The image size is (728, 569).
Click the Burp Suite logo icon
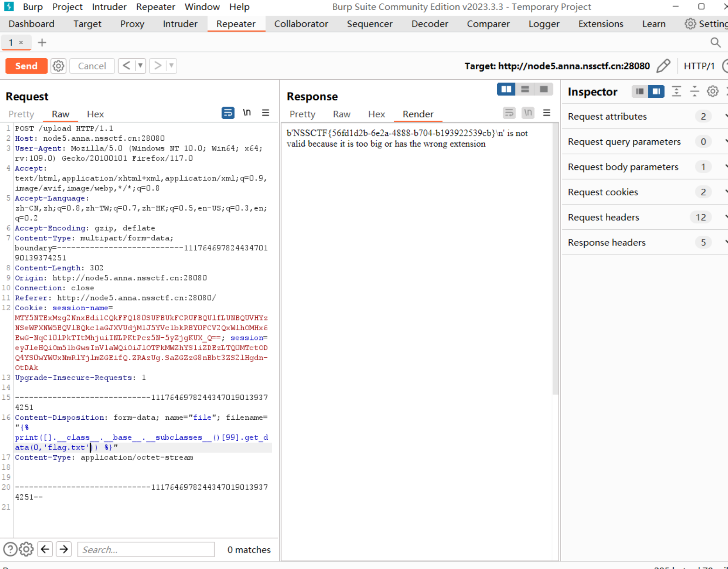(9, 7)
